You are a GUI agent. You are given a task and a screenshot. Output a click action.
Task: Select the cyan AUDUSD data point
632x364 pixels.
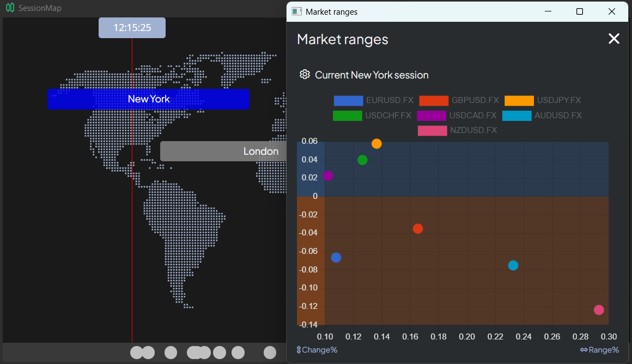coord(513,265)
